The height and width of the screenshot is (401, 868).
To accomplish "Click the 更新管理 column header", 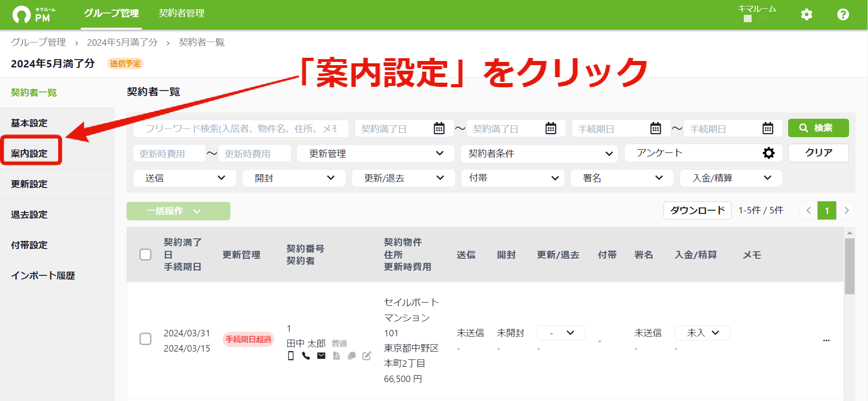I will click(241, 255).
